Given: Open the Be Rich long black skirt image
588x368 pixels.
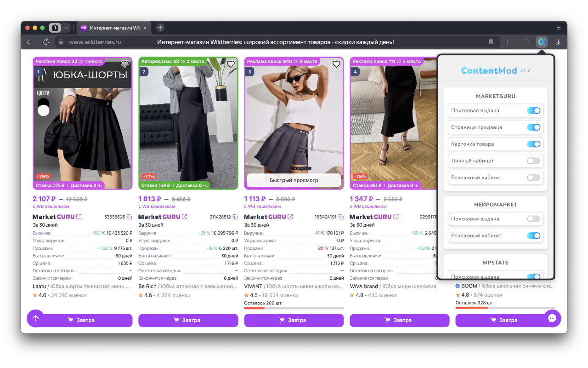Looking at the screenshot, I should (188, 123).
